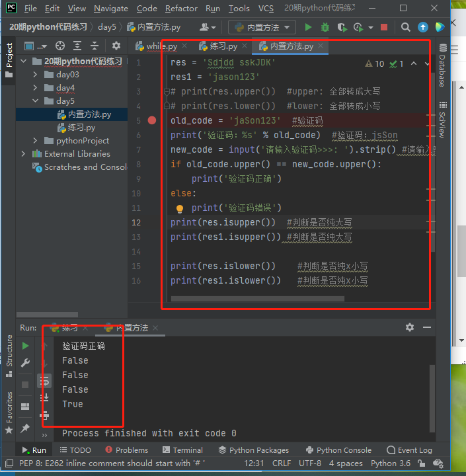Open the Terminal tool window
The height and width of the screenshot is (476, 466).
182,450
